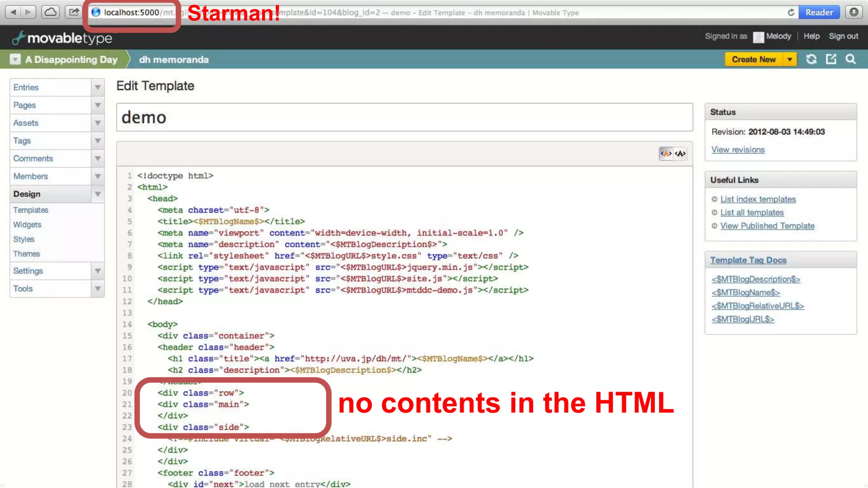Expand the Settings menu arrow
Viewport: 868px width, 488px height.
pyautogui.click(x=98, y=271)
